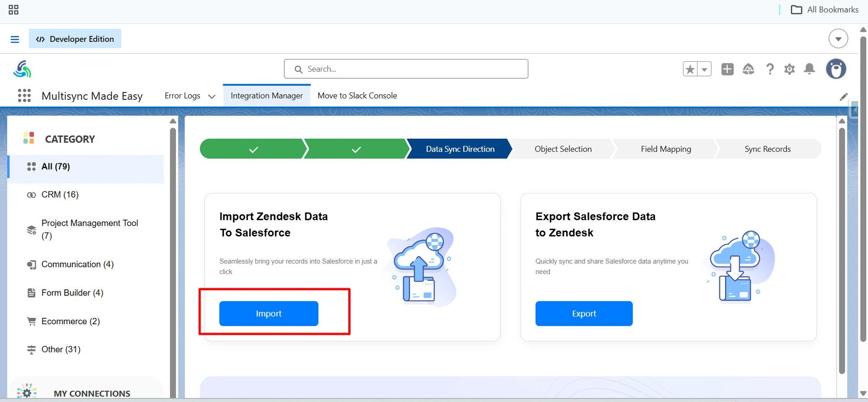
Task: Switch to the Integration Manager tab
Action: tap(267, 96)
